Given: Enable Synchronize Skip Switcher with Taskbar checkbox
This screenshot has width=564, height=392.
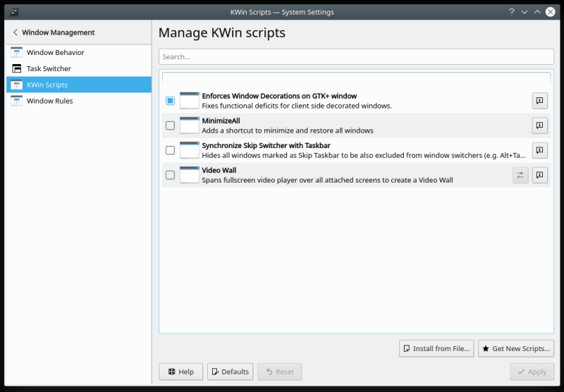Looking at the screenshot, I should click(170, 150).
